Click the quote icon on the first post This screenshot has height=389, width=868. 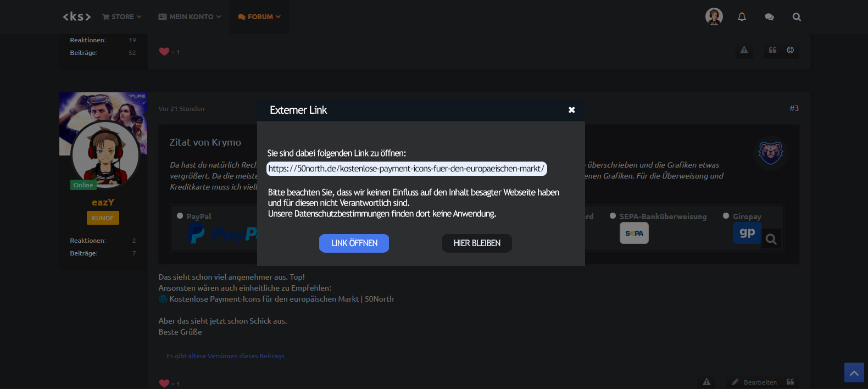tap(772, 50)
